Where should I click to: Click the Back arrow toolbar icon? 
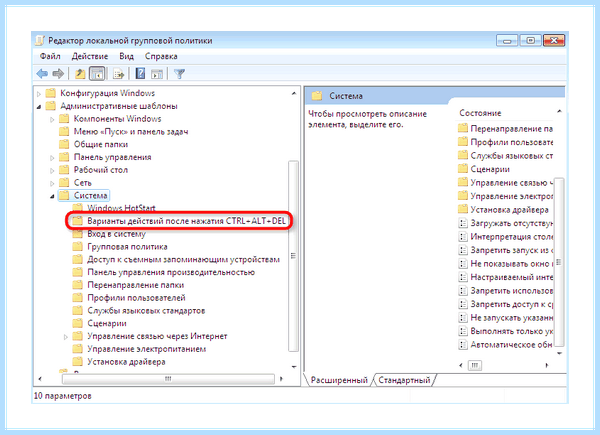click(x=42, y=73)
